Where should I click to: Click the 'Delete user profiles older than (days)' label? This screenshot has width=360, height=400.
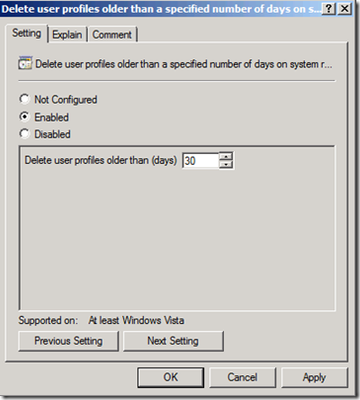pyautogui.click(x=101, y=160)
